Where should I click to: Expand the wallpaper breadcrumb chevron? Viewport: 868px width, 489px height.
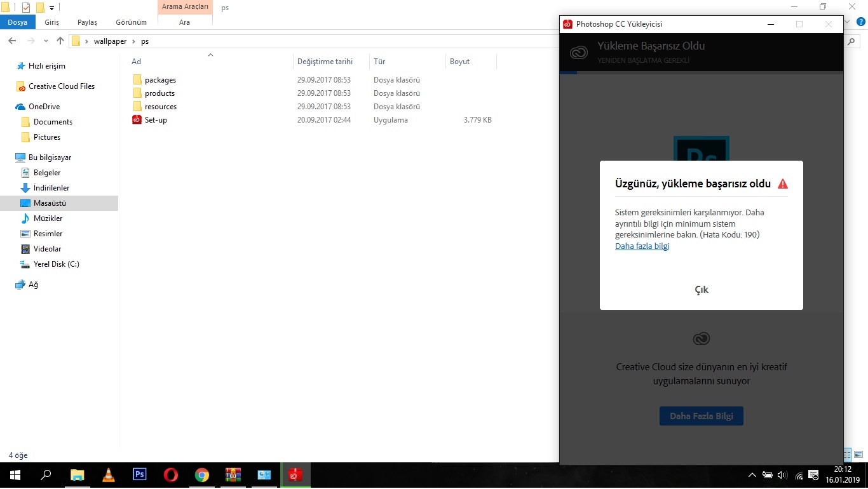coord(134,41)
